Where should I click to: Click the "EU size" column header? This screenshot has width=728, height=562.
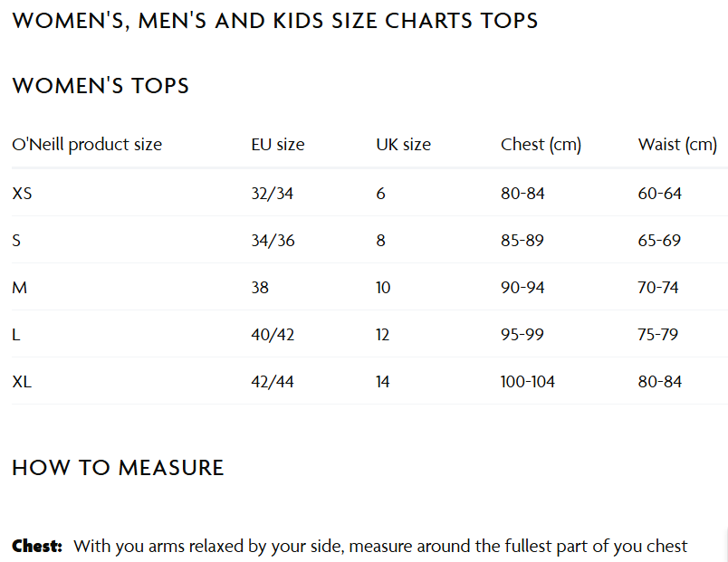278,144
